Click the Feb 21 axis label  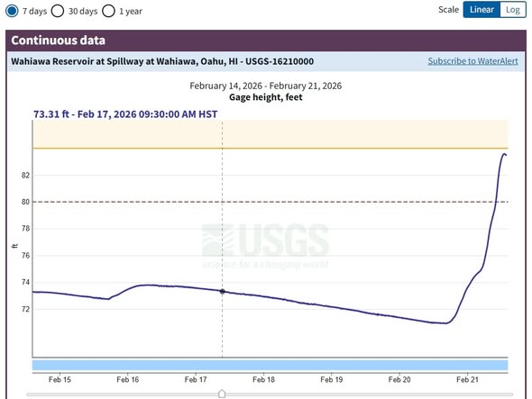[467, 380]
